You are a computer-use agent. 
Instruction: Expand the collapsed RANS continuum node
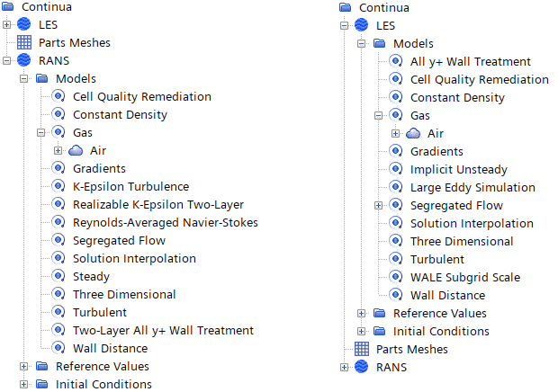[x=344, y=367]
